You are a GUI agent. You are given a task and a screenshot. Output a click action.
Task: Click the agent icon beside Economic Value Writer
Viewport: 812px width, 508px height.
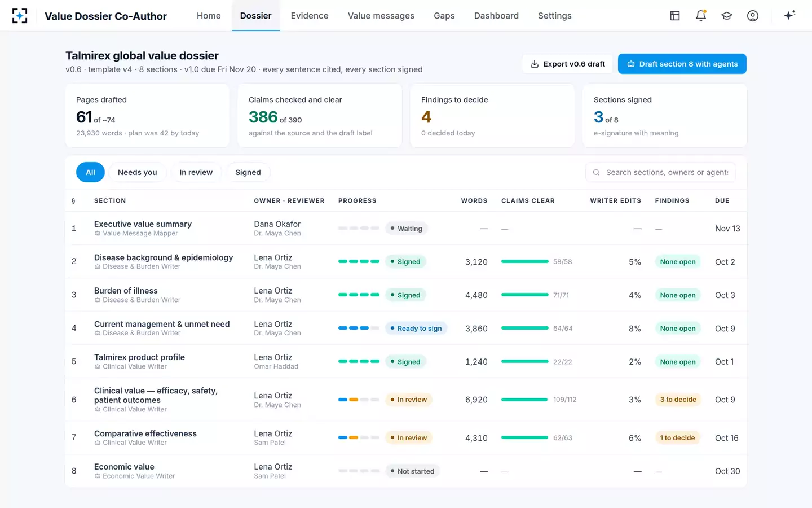[98, 476]
